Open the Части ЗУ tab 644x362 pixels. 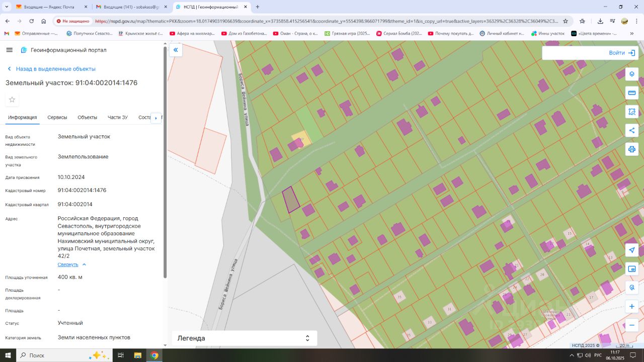118,117
